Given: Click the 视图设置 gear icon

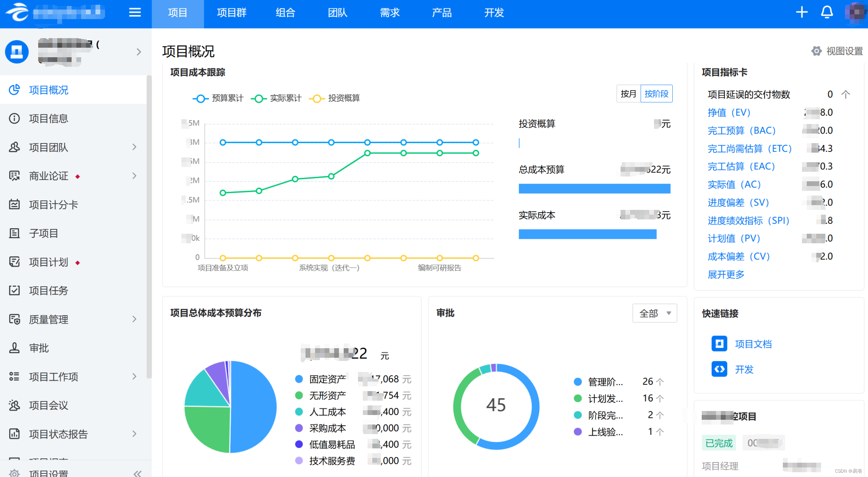Looking at the screenshot, I should click(x=816, y=51).
